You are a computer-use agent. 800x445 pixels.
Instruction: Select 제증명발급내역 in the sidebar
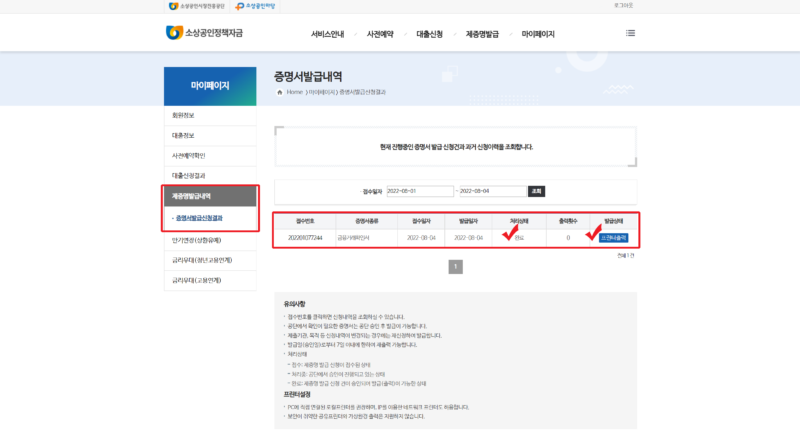[210, 196]
